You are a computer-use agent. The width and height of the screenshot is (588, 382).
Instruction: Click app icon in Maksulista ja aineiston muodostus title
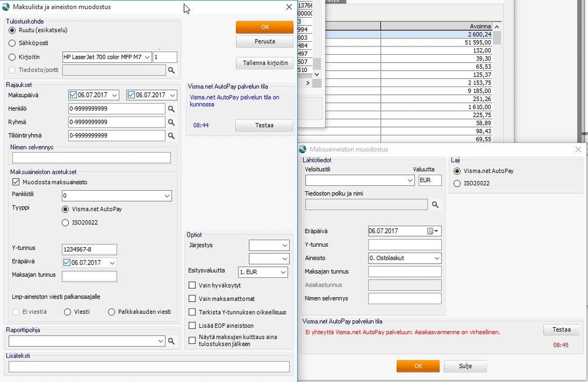(6, 6)
